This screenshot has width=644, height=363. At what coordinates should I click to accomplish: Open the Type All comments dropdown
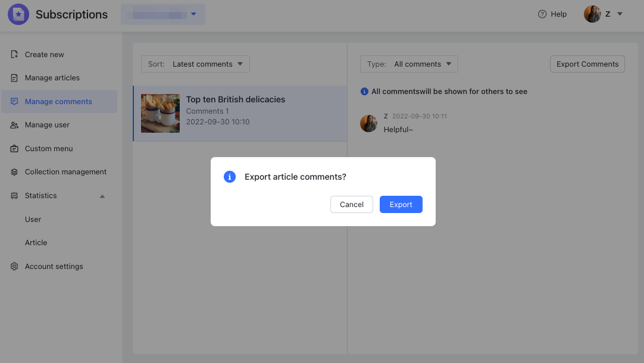tap(409, 64)
